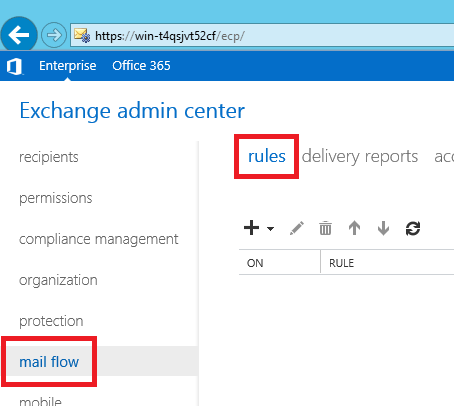Viewport: 454px width, 406px height.
Task: Click the browser back arrow button
Action: [x=19, y=34]
